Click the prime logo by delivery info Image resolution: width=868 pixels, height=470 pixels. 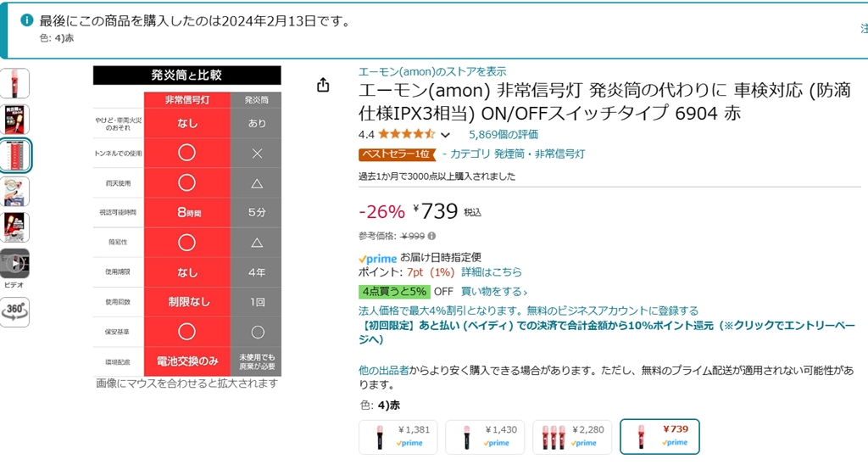(x=377, y=258)
